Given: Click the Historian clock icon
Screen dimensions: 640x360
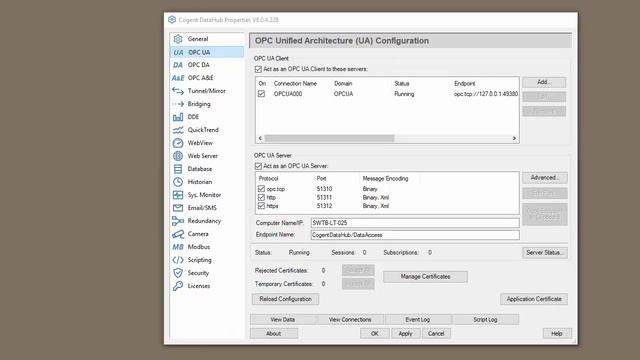Looking at the screenshot, I should [178, 182].
